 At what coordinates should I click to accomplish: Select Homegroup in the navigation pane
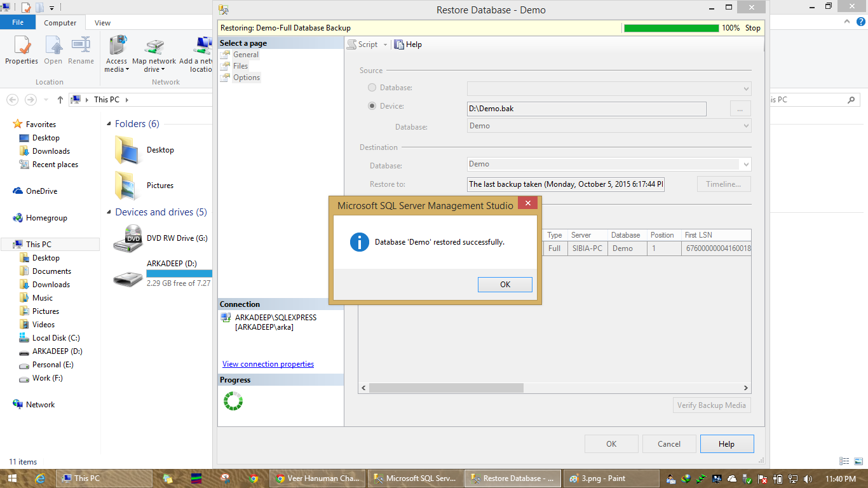(40, 218)
